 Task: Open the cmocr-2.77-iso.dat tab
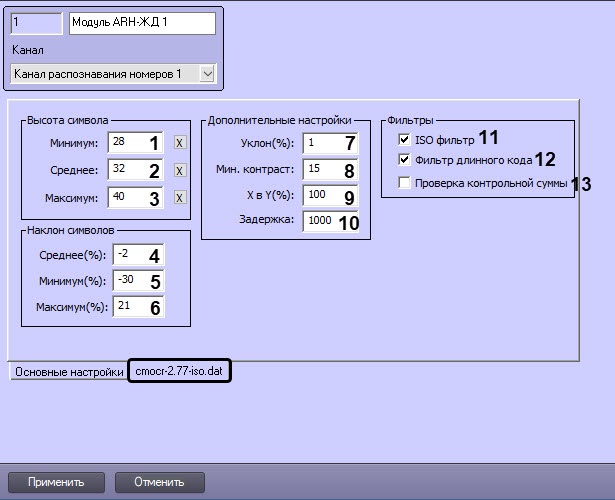(x=180, y=371)
